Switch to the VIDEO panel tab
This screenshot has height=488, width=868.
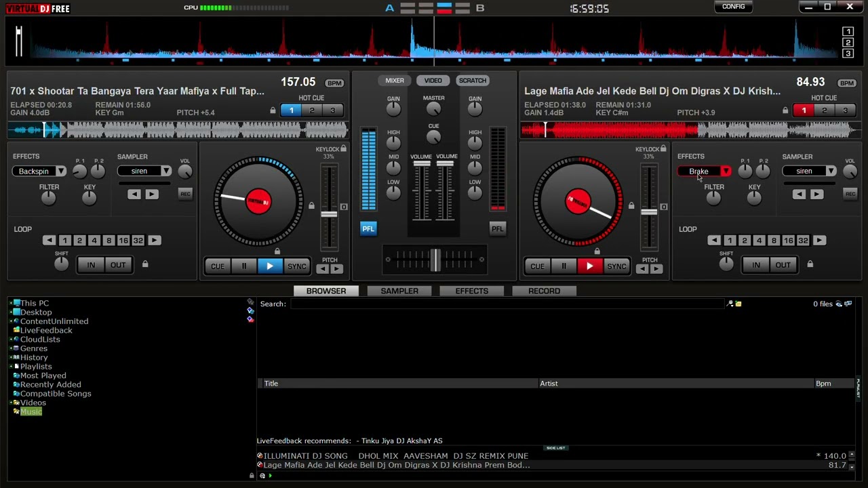(433, 81)
